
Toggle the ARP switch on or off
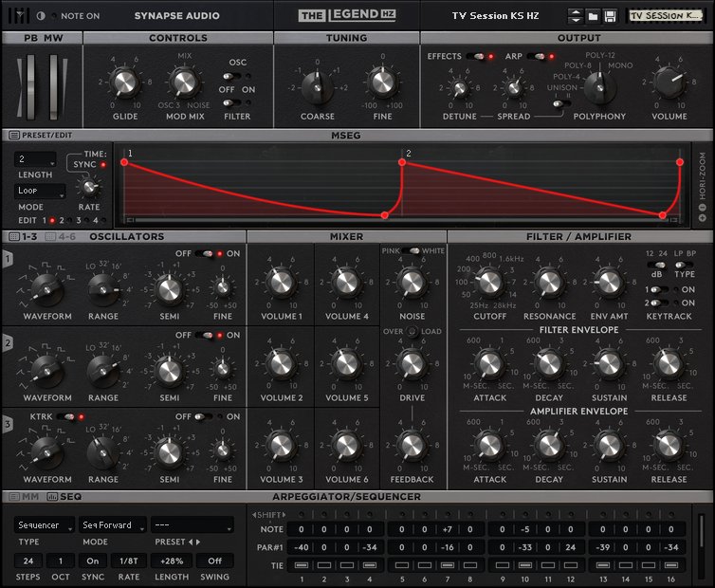point(538,57)
